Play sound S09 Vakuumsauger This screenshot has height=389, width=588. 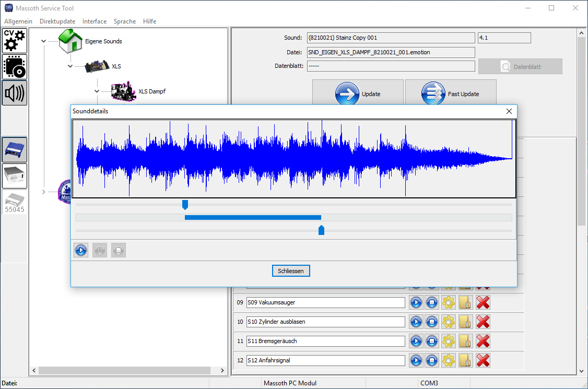(x=416, y=302)
